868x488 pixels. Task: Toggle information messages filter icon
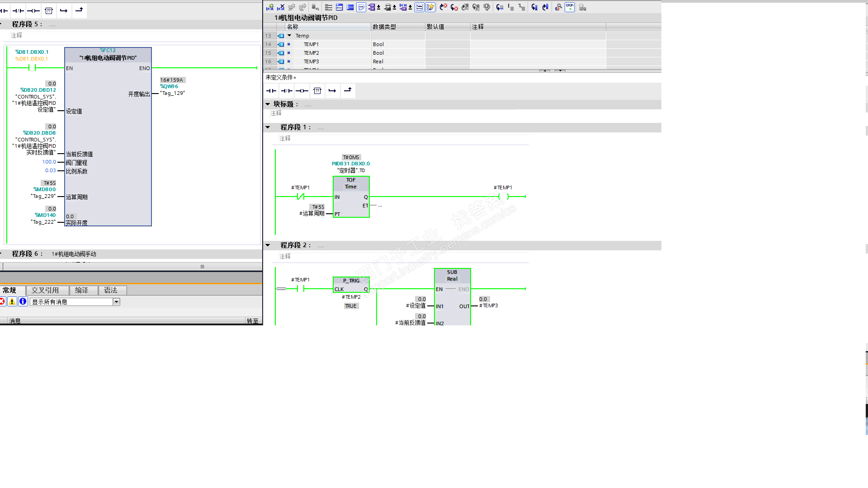point(23,302)
